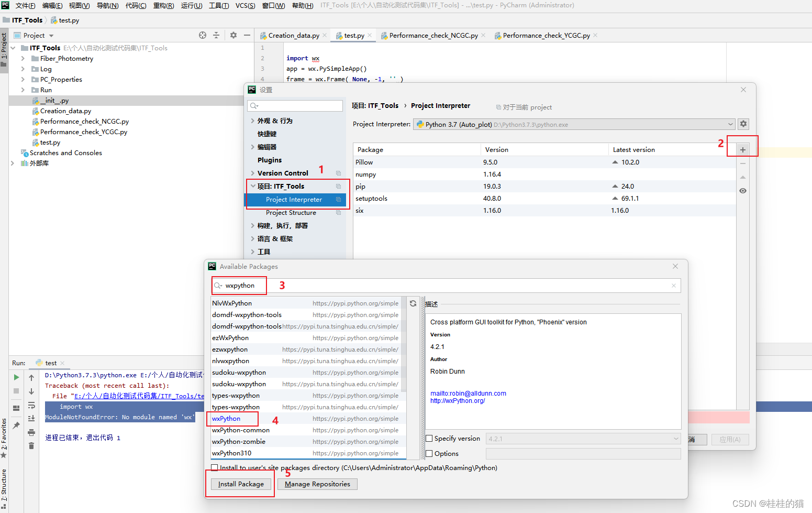Expand the 语言 & 框架 settings group

[x=253, y=238]
